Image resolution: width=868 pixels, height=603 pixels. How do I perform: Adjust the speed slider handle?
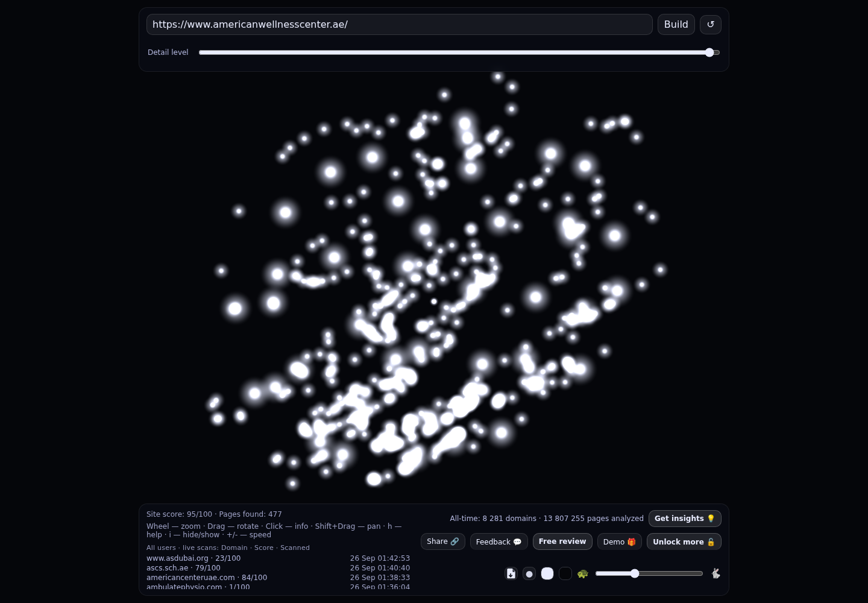[635, 573]
